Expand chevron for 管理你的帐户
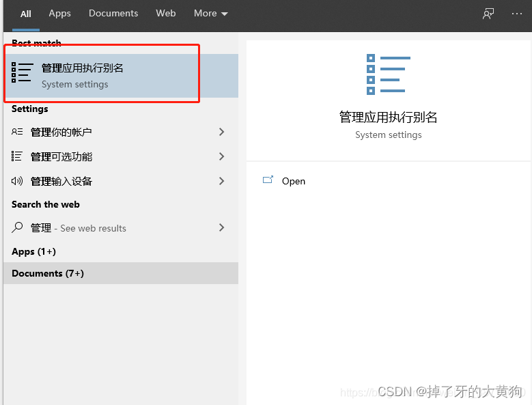The image size is (532, 405). [x=221, y=132]
